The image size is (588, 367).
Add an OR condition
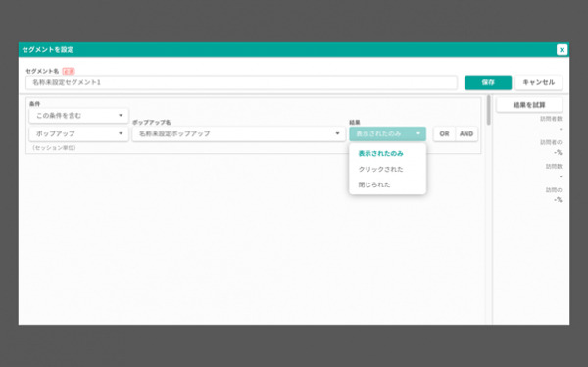click(444, 133)
